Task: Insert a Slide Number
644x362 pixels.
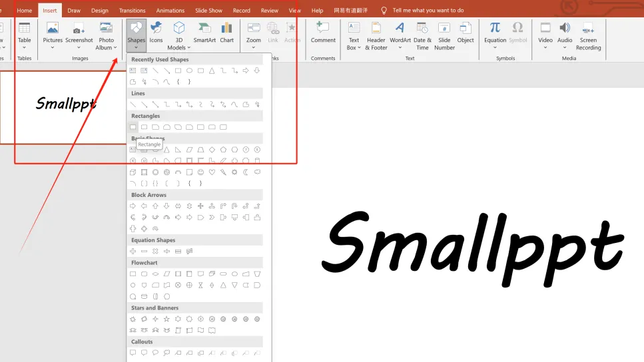Action: (444, 36)
